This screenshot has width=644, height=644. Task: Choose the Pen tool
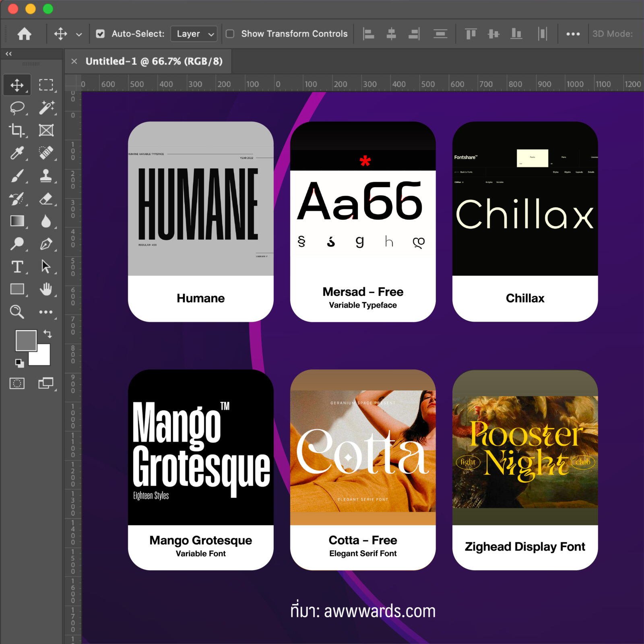(x=46, y=244)
